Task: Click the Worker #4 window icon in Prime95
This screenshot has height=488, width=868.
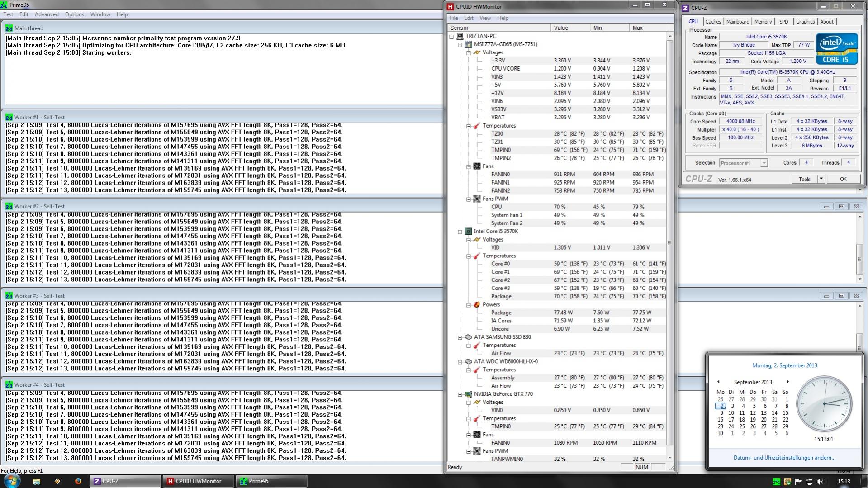Action: pyautogui.click(x=9, y=385)
